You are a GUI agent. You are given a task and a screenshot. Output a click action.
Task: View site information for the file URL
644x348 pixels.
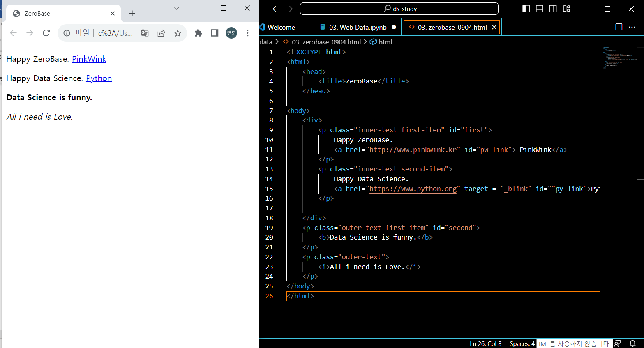tap(67, 33)
